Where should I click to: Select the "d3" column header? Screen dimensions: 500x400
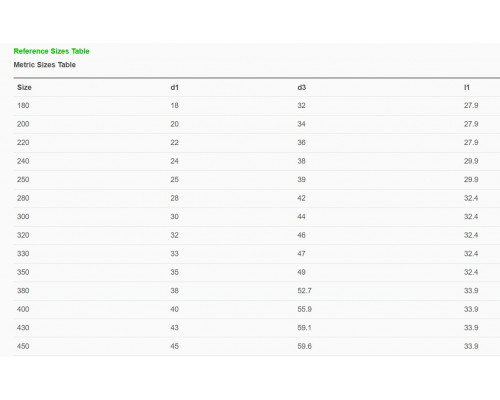point(301,87)
